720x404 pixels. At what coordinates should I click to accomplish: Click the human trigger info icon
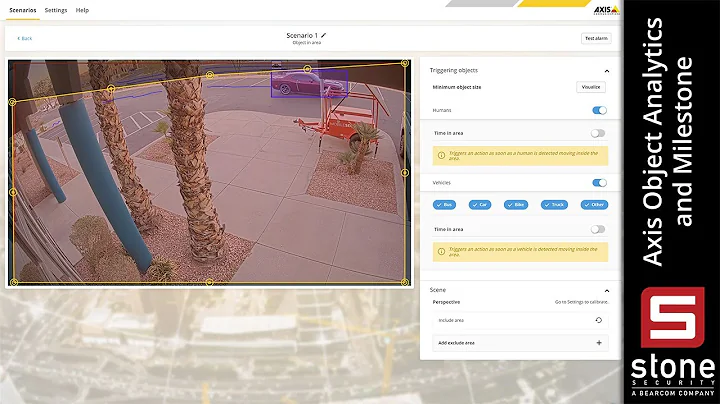point(441,156)
